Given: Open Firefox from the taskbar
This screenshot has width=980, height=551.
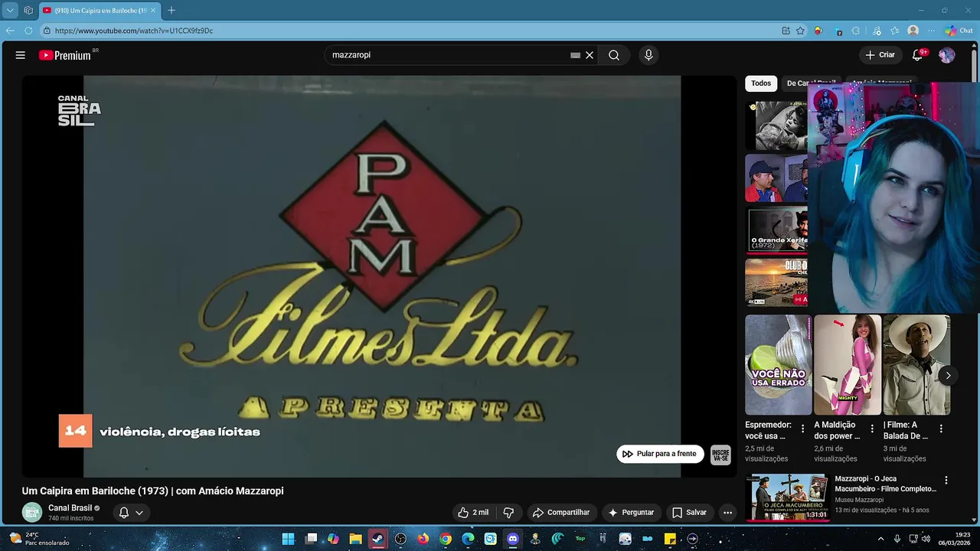Looking at the screenshot, I should (x=423, y=539).
